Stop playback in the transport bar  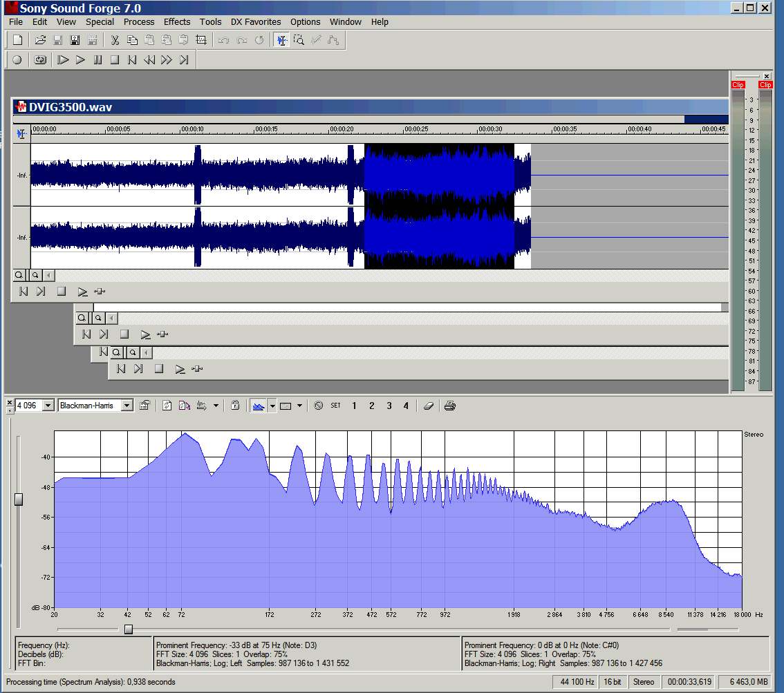click(x=115, y=60)
